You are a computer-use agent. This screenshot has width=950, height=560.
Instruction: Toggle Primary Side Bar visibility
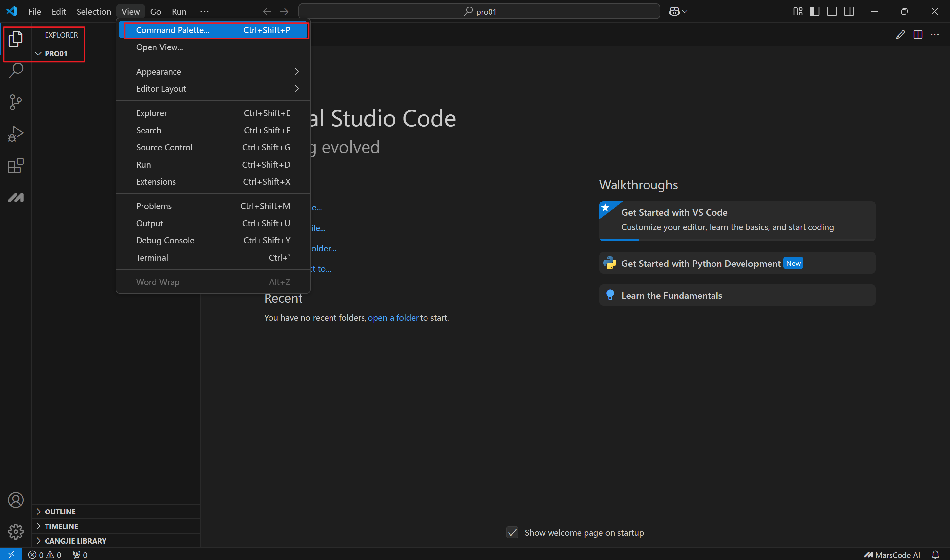click(815, 11)
